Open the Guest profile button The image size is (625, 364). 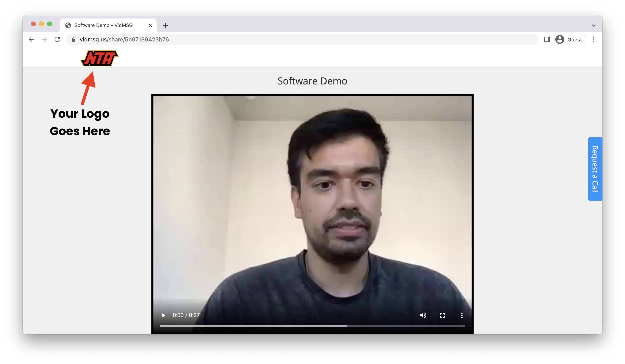[x=570, y=39]
